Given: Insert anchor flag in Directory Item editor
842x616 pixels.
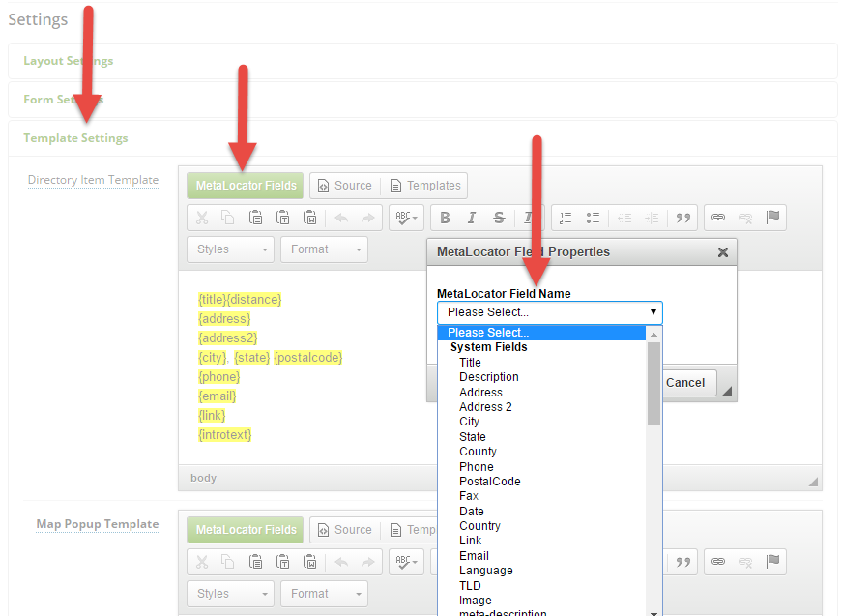Looking at the screenshot, I should click(772, 217).
